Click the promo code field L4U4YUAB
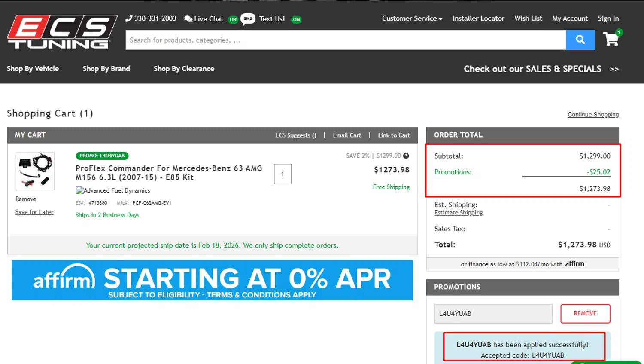Viewport: 644px width, 364px height. 493,314
